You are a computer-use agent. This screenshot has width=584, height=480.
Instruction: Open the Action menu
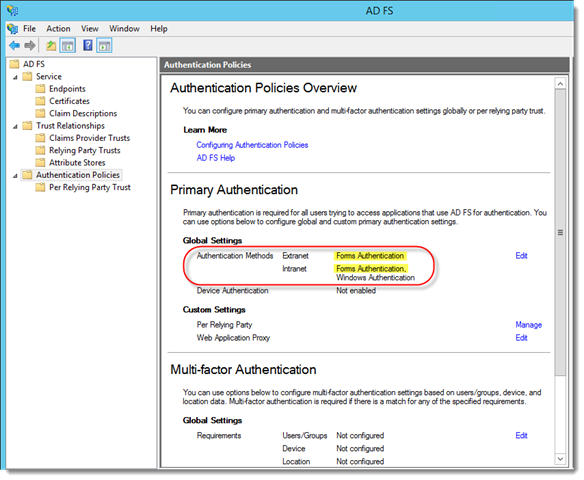click(58, 29)
